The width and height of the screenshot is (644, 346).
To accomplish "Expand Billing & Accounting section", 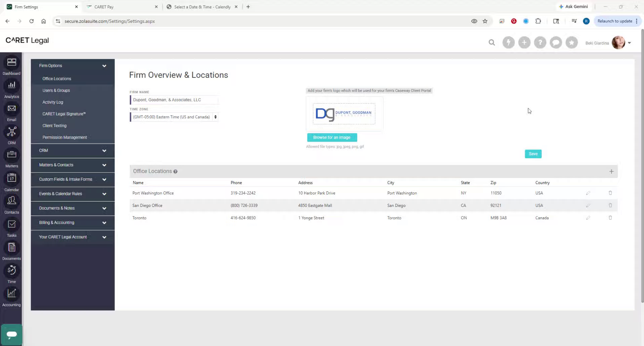I will (73, 223).
